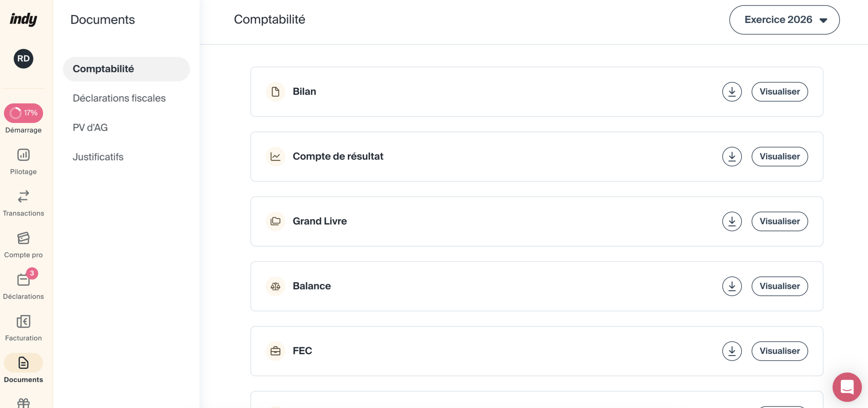Download the Balance document
868x408 pixels.
click(x=732, y=286)
